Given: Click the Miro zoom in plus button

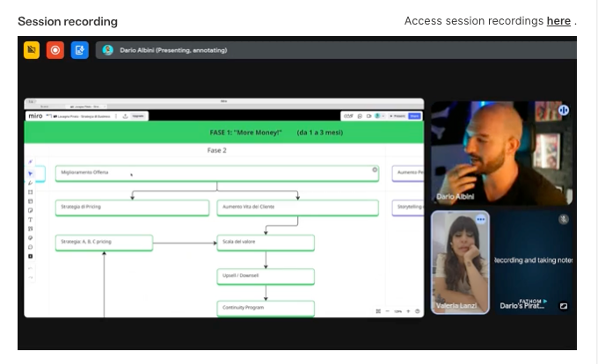Looking at the screenshot, I should click(408, 311).
